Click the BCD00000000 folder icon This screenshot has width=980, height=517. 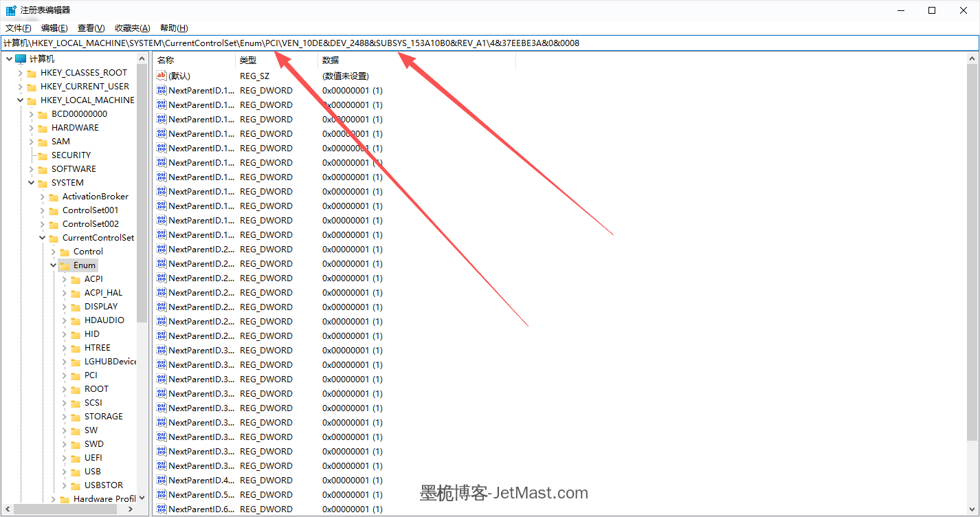click(43, 114)
